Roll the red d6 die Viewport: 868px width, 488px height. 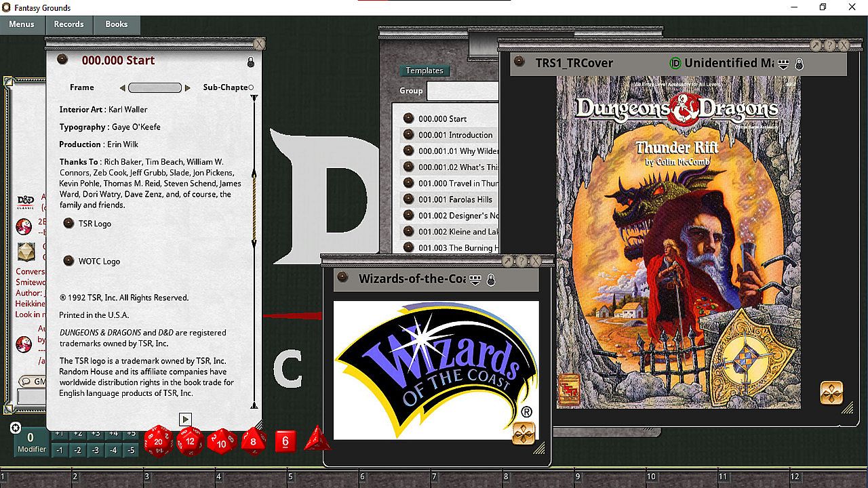click(x=285, y=441)
